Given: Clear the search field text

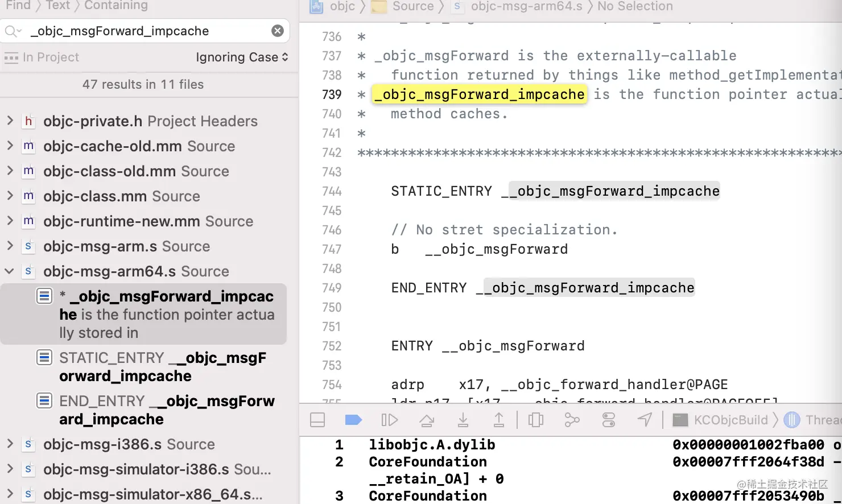Looking at the screenshot, I should pyautogui.click(x=278, y=31).
